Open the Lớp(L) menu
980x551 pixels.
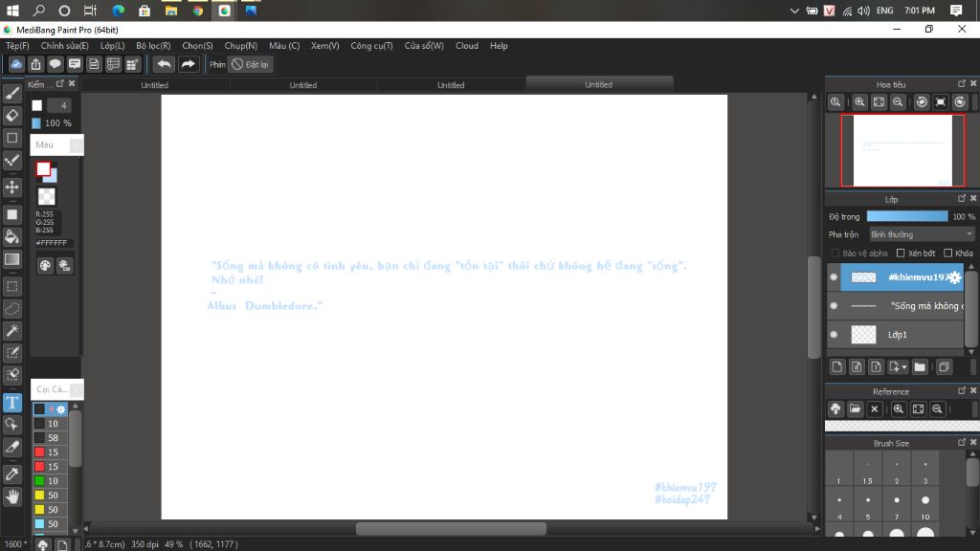pyautogui.click(x=113, y=46)
